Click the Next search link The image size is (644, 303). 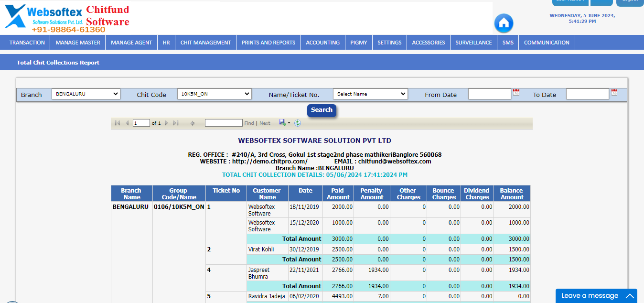click(265, 123)
